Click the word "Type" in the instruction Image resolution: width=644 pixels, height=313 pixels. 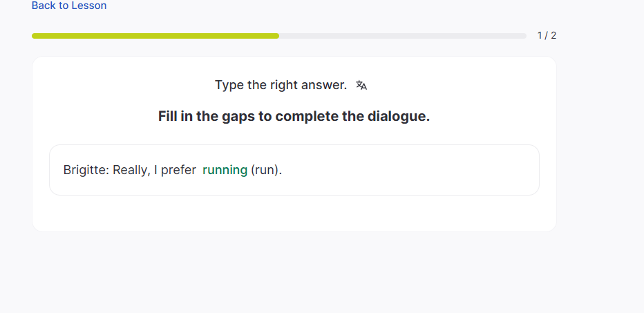pos(229,85)
